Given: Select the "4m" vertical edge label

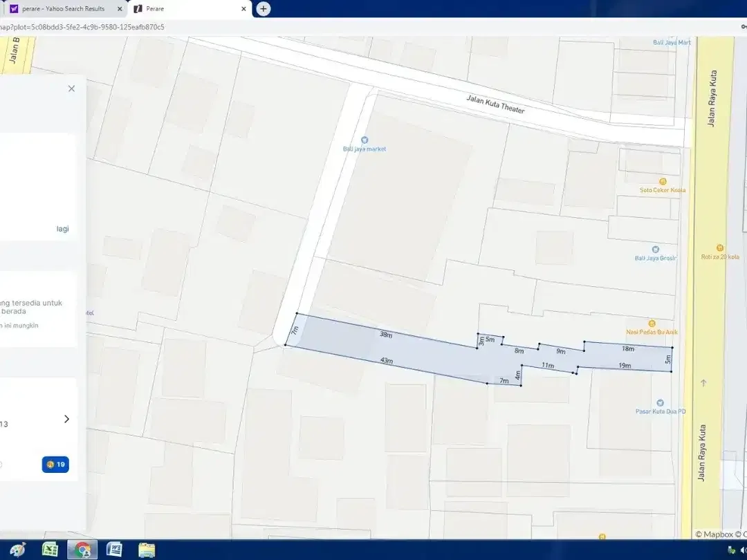Looking at the screenshot, I should click(517, 375).
